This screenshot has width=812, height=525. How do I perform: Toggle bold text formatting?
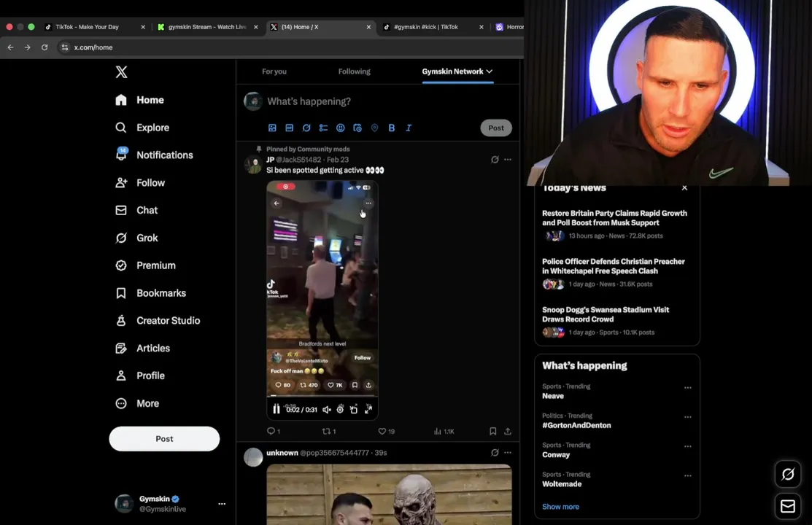point(392,128)
